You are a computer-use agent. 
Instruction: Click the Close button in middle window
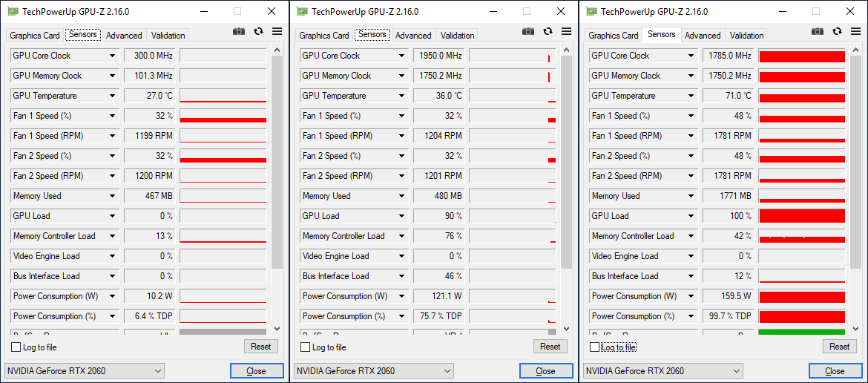pyautogui.click(x=545, y=370)
